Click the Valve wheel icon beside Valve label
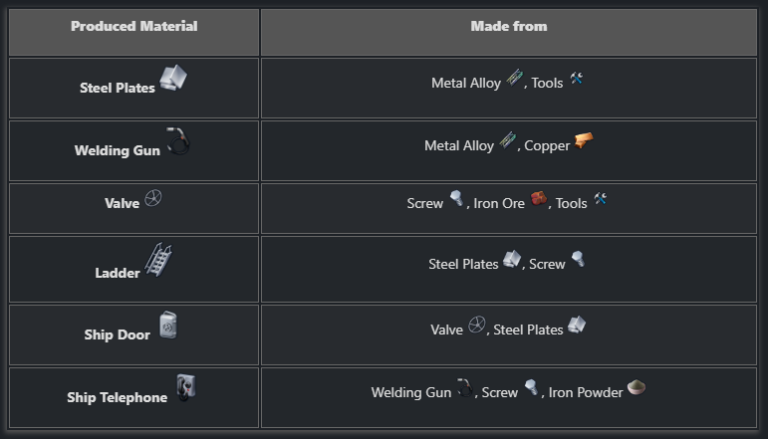Screen dimensions: 768x439 pyautogui.click(x=153, y=198)
